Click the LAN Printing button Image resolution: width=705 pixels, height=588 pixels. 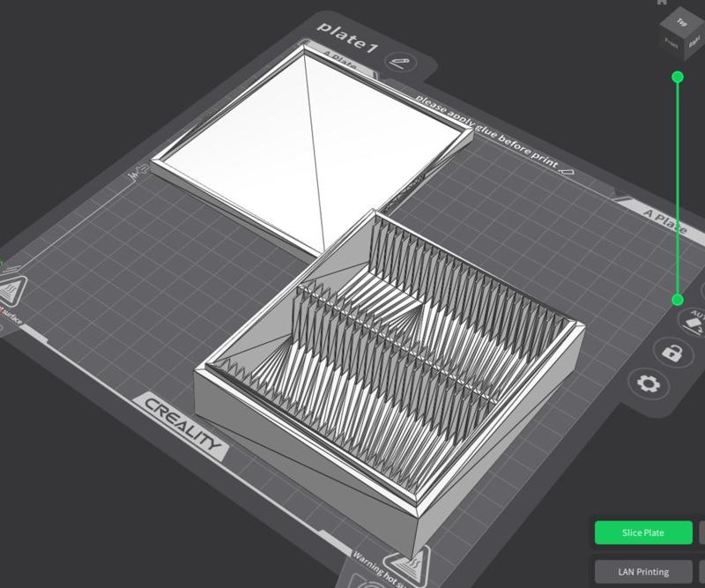(x=643, y=572)
